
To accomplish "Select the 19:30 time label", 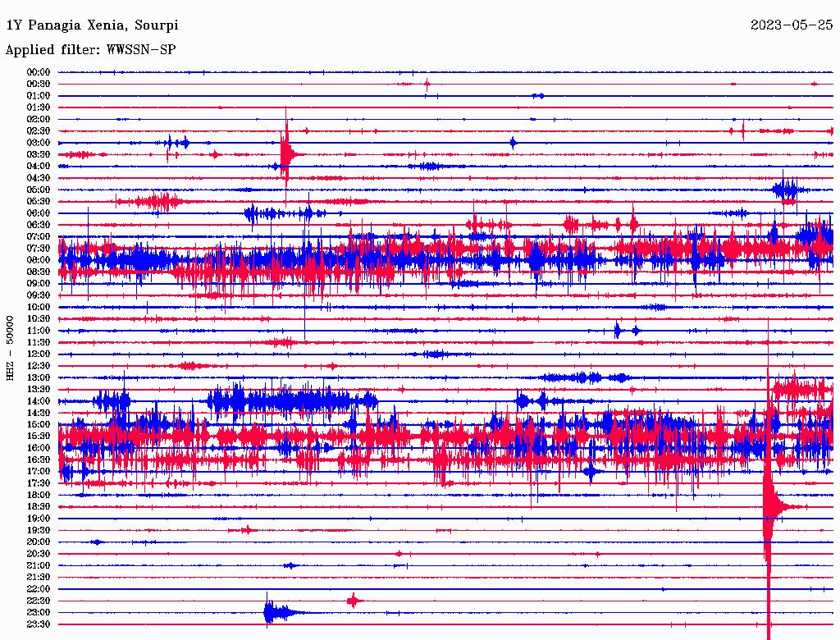I will [39, 531].
